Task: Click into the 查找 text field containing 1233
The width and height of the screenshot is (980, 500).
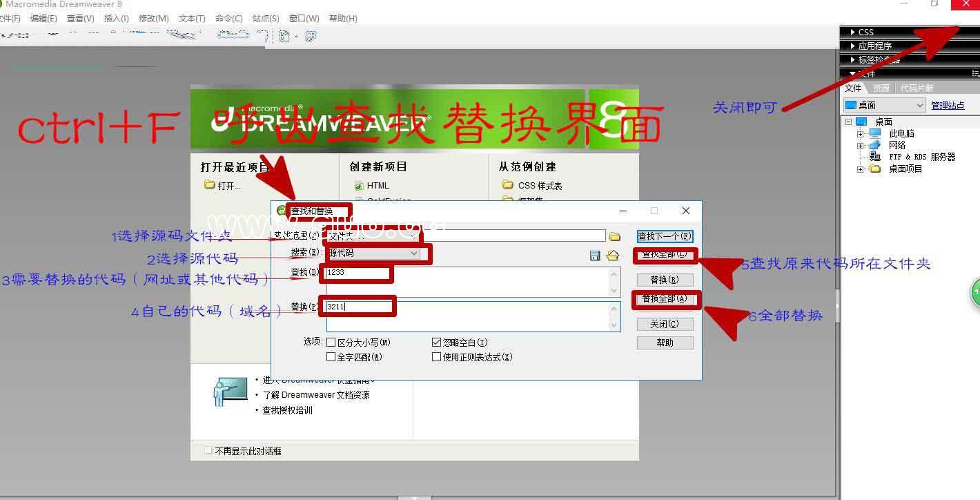Action: click(x=473, y=282)
